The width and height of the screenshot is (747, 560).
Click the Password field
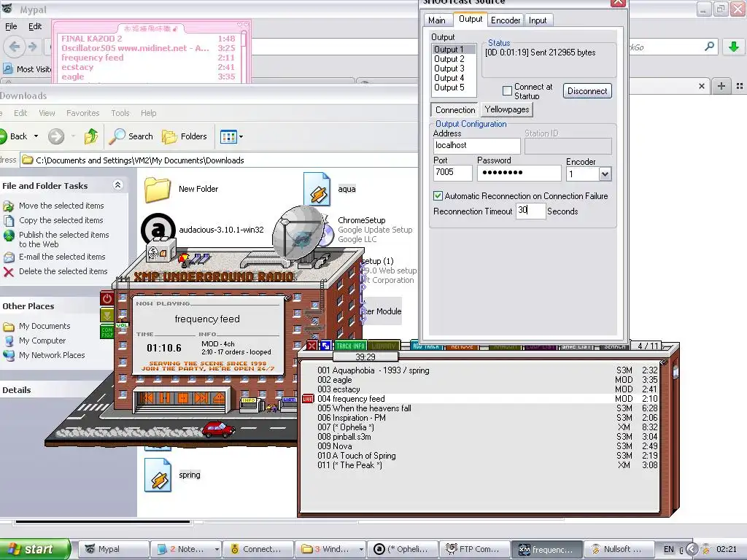pos(519,172)
